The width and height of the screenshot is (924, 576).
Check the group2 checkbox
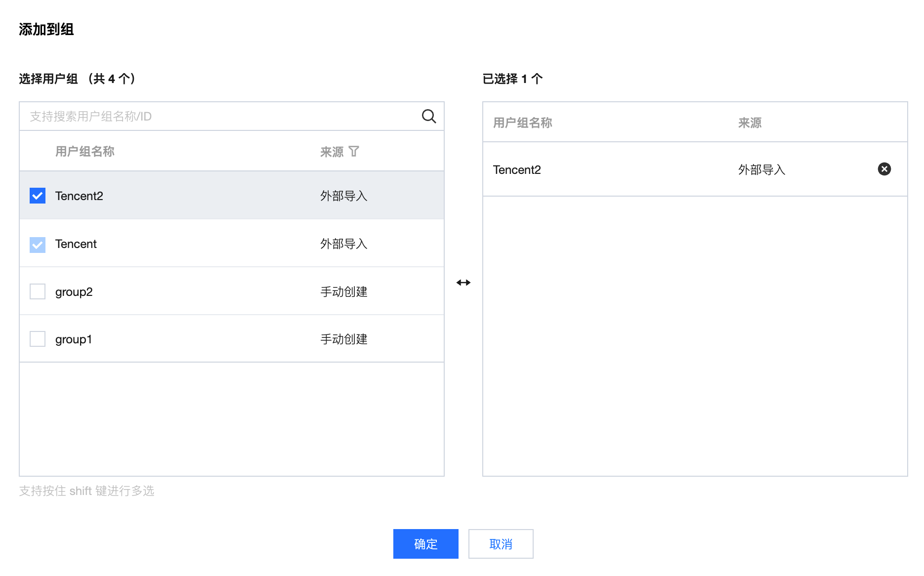point(38,291)
